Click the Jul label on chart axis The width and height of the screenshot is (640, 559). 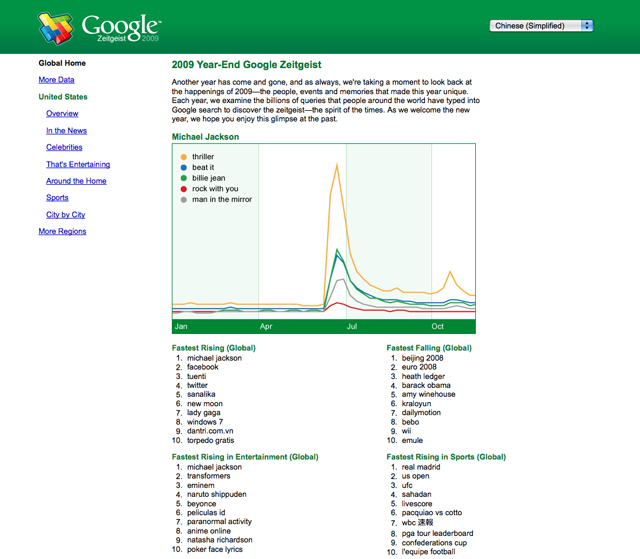coord(352,326)
